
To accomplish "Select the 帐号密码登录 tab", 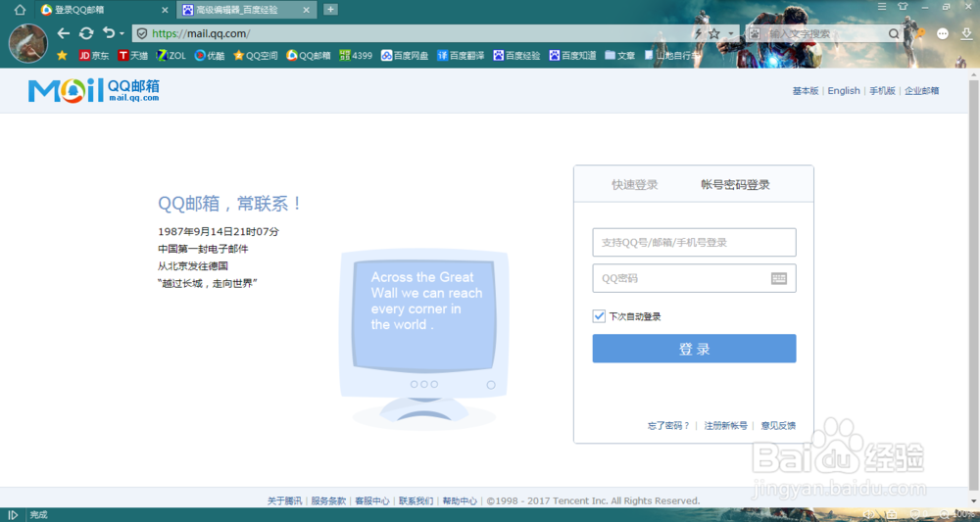I will [x=736, y=185].
